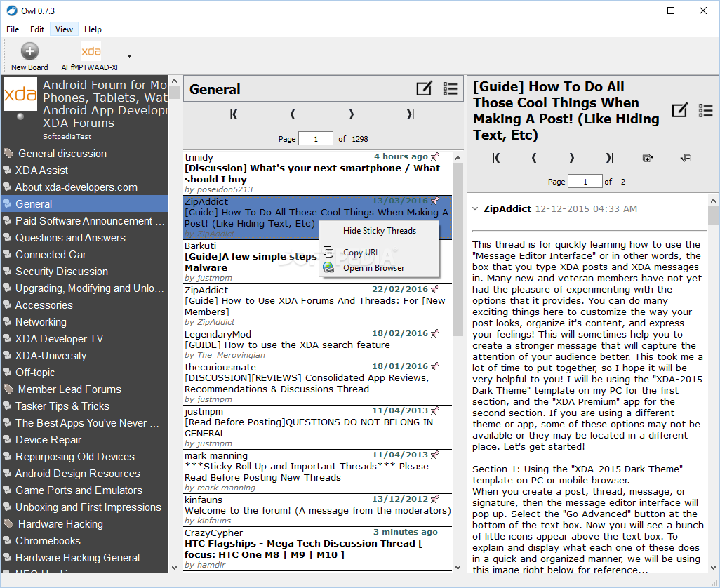Go to the first page of the thread list
The height and width of the screenshot is (588, 720).
[x=234, y=115]
